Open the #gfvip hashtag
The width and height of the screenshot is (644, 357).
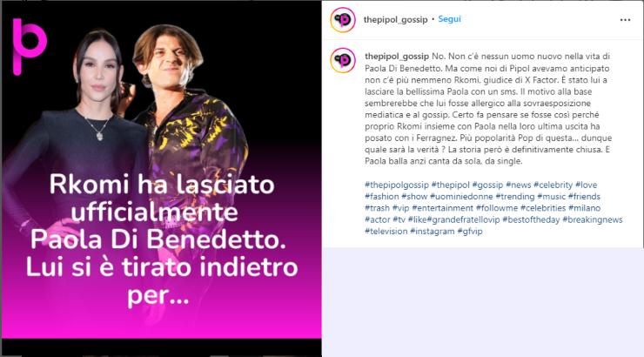470,231
